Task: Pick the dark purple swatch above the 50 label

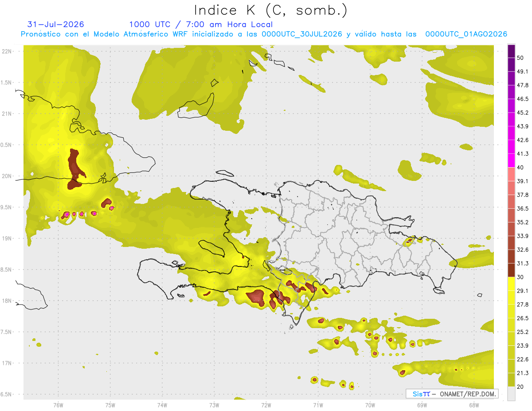Action: coord(511,51)
